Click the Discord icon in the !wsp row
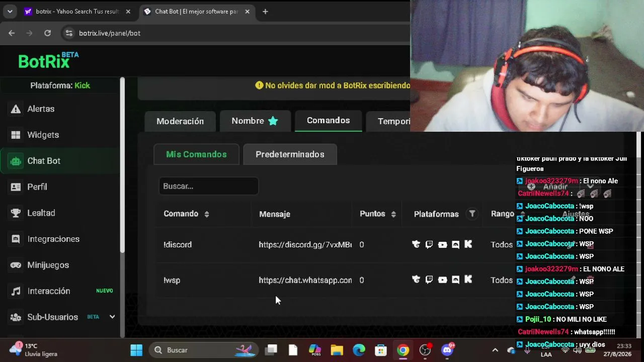Image resolution: width=644 pixels, height=362 pixels. tap(455, 280)
